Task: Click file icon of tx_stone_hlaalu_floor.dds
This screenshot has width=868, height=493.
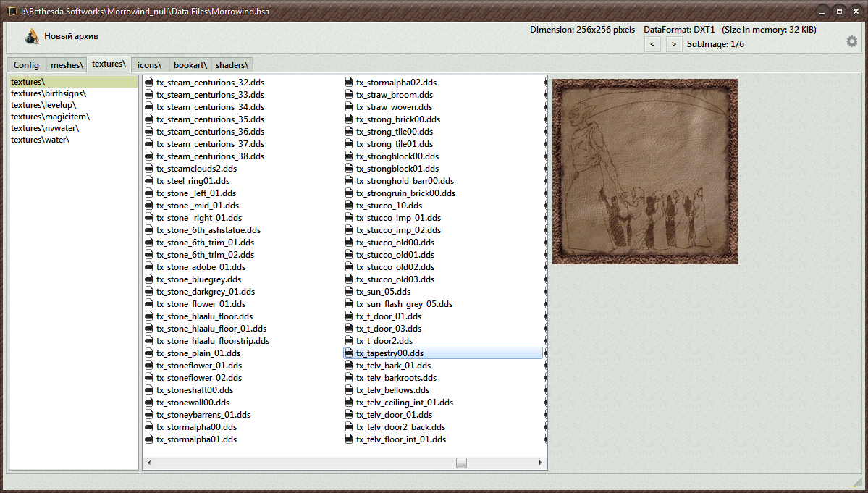Action: pos(149,316)
